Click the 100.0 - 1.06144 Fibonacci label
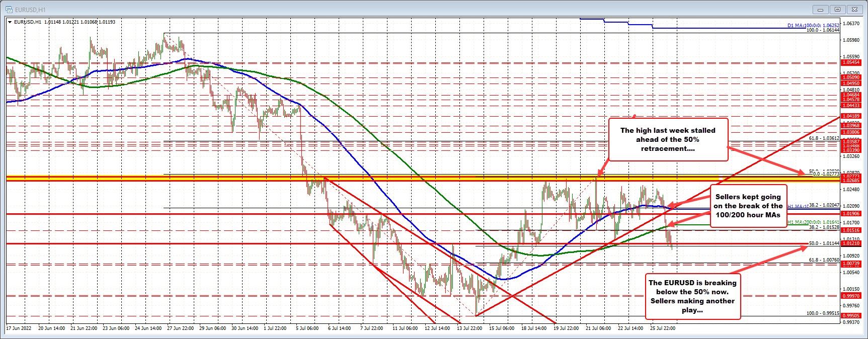This screenshot has height=339, width=868. pyautogui.click(x=823, y=30)
